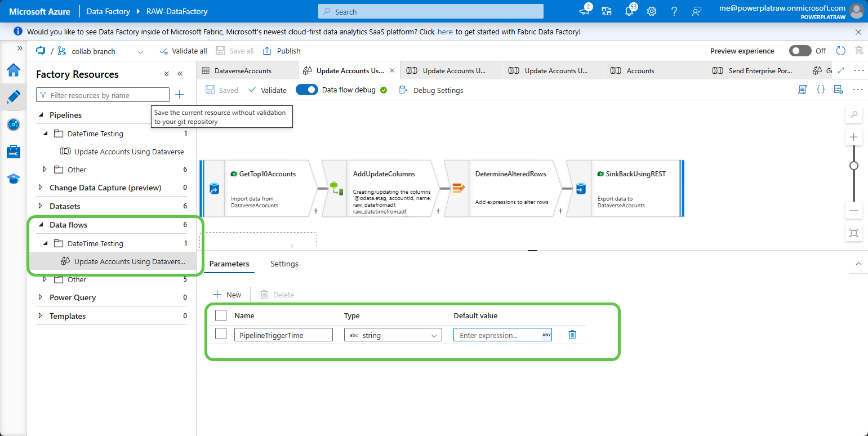
Task: Click the account avatar picture
Action: [857, 11]
